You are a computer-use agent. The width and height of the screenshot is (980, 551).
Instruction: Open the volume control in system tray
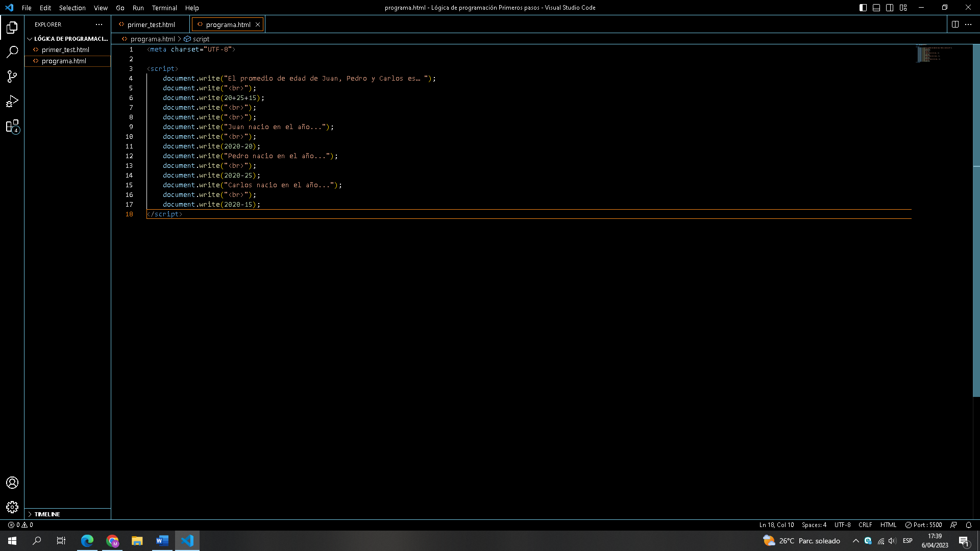892,541
